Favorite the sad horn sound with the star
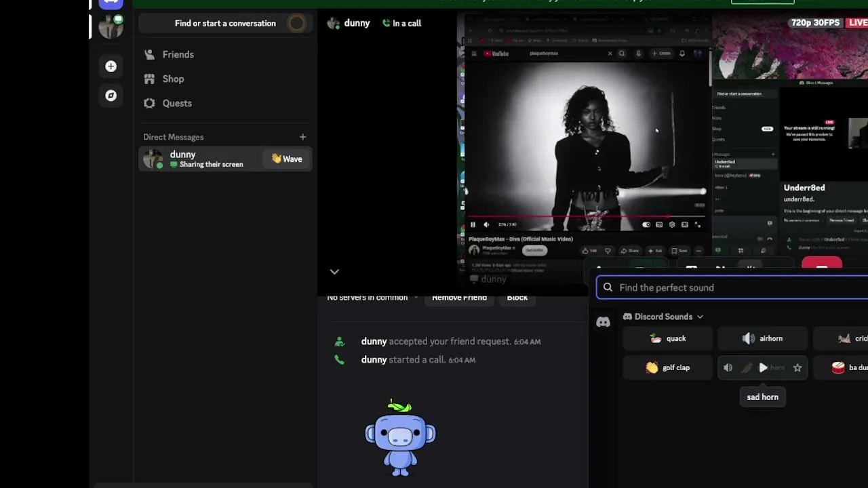This screenshot has width=868, height=488. (797, 368)
